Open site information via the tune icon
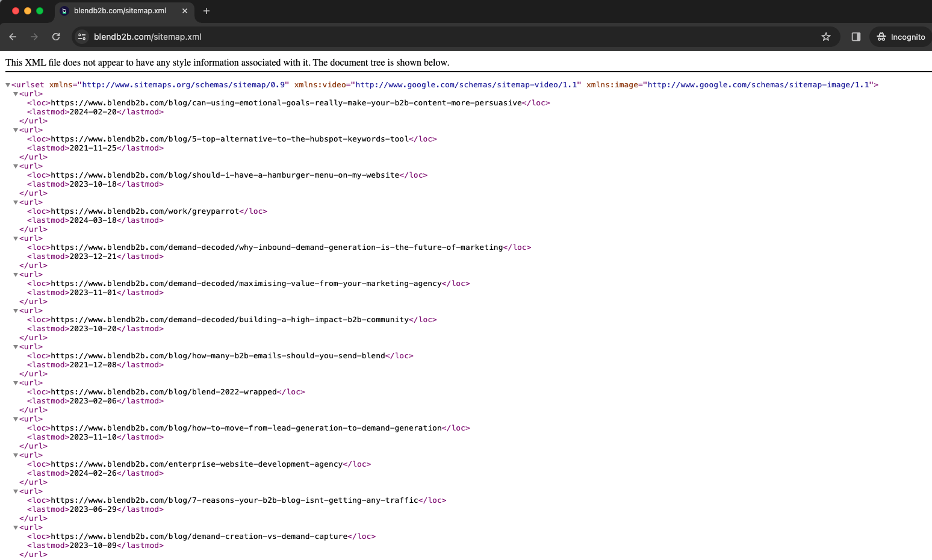932x560 pixels. point(81,37)
